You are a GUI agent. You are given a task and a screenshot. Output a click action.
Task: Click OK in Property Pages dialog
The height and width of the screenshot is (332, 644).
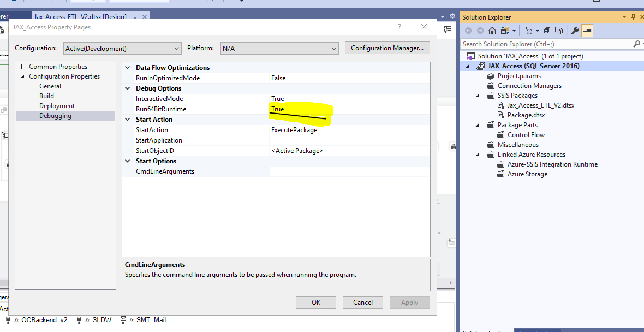316,303
